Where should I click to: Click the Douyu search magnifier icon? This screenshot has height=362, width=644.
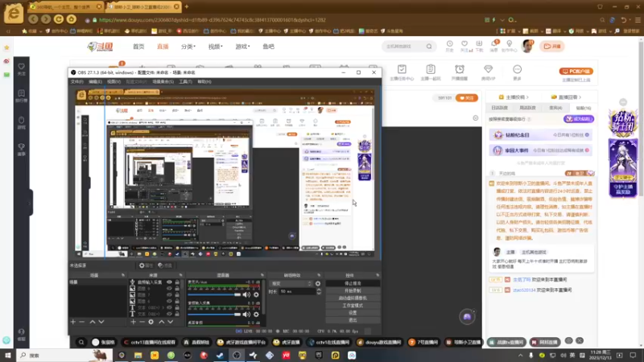(429, 47)
